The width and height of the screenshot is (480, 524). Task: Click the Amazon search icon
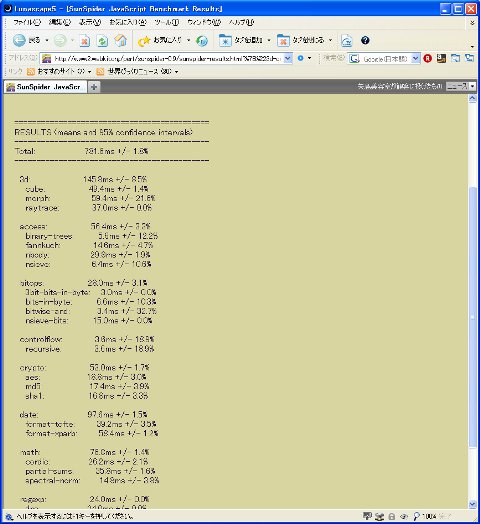tap(441, 58)
